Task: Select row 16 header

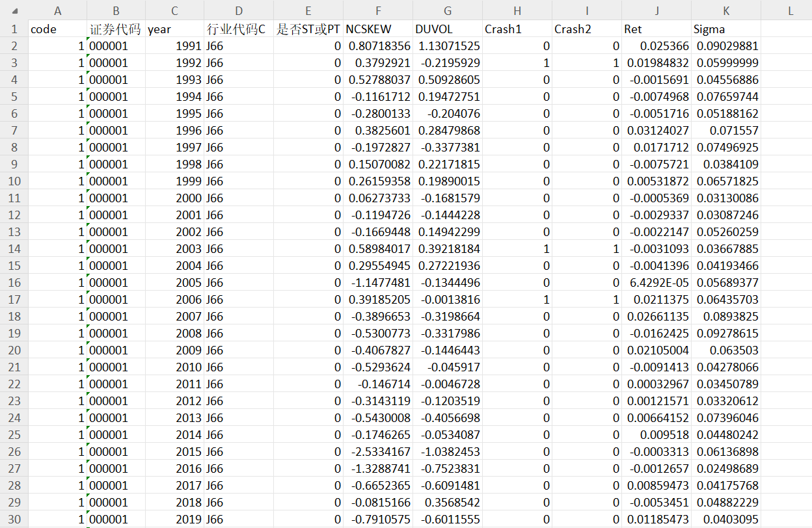Action: click(x=14, y=283)
